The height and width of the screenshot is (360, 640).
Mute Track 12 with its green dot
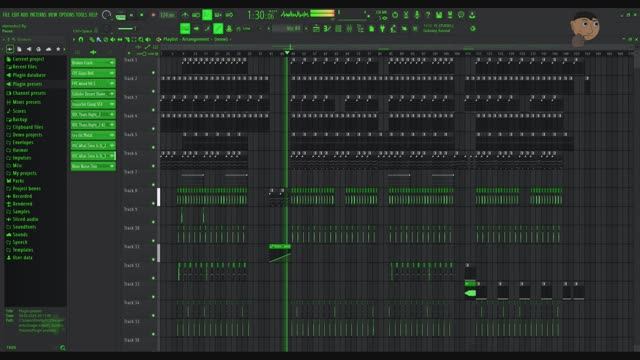pyautogui.click(x=153, y=278)
